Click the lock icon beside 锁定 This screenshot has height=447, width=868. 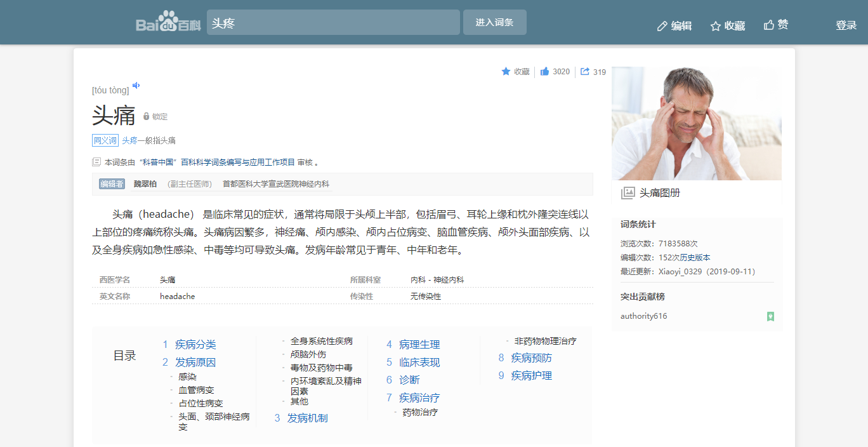pos(147,116)
